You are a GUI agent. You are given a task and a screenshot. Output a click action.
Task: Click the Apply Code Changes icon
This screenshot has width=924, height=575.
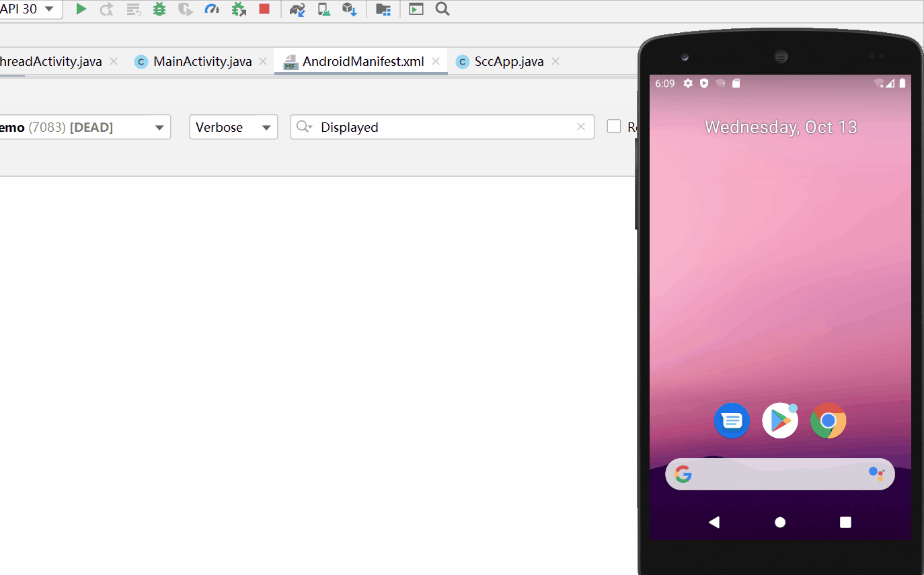(x=133, y=9)
